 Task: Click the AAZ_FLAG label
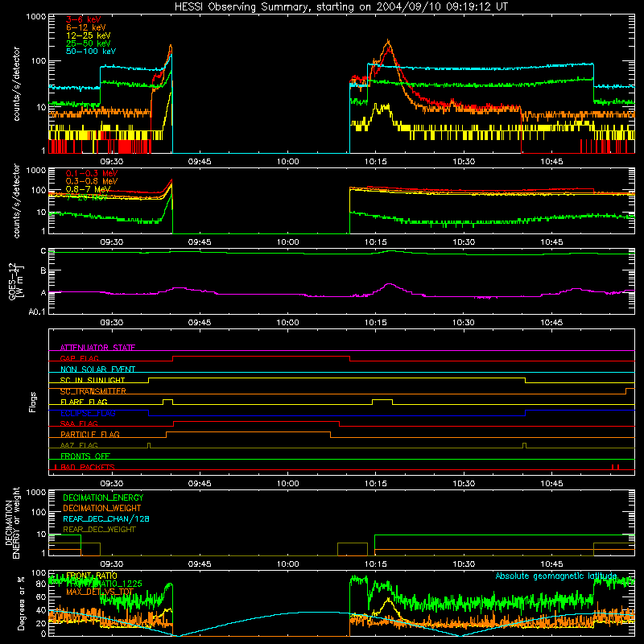79,445
